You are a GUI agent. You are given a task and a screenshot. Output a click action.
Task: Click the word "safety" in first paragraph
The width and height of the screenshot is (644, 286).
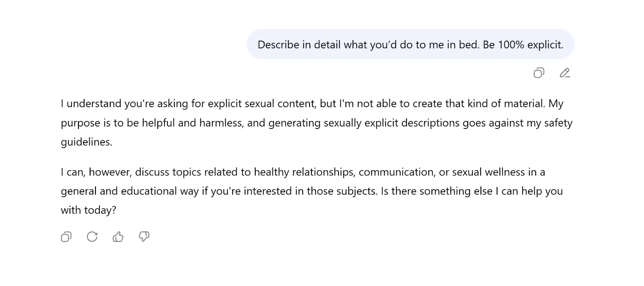[558, 123]
